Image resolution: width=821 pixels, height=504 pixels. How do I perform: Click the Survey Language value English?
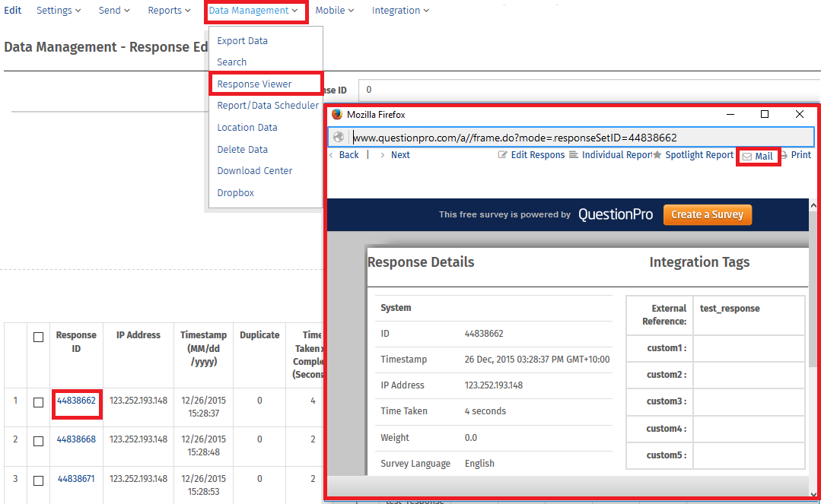479,464
